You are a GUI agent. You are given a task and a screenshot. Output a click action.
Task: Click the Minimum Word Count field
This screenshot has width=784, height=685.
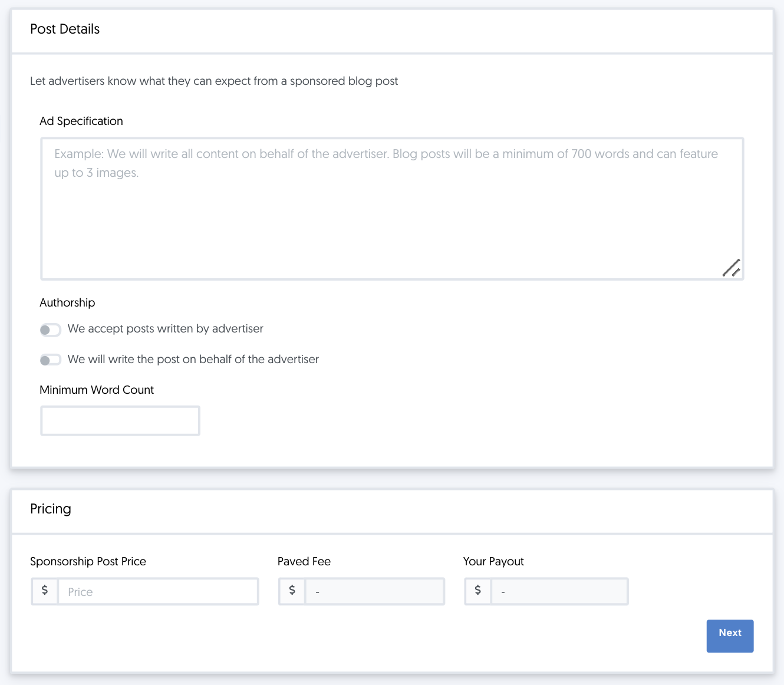120,420
